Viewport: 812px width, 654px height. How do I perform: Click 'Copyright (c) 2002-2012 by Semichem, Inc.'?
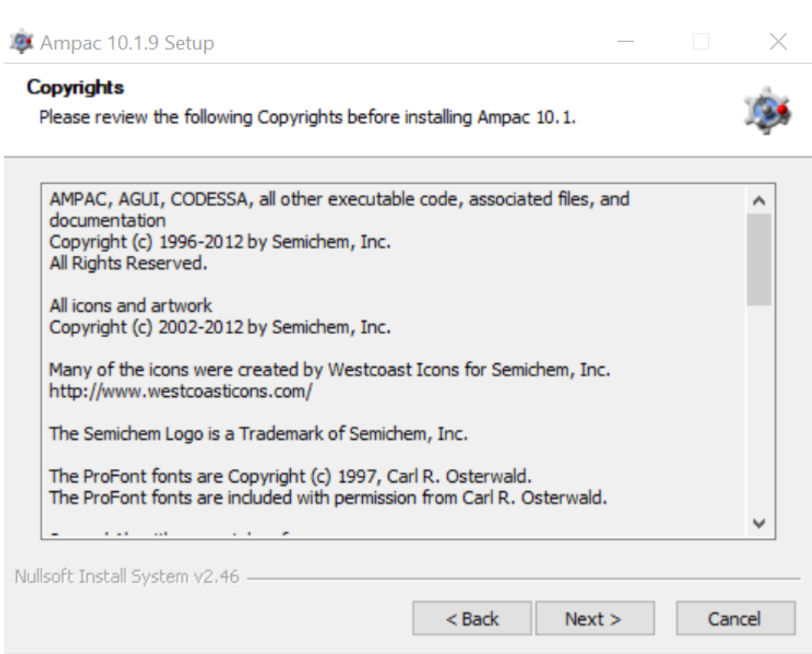220,327
